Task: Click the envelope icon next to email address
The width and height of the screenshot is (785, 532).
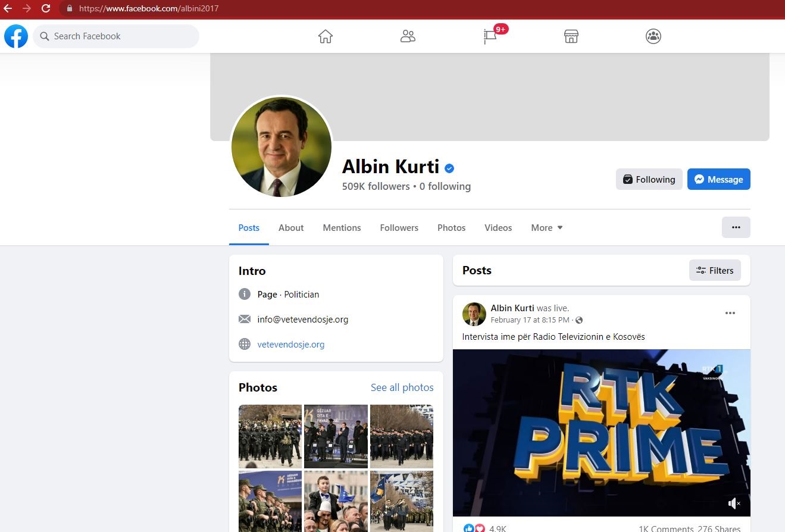Action: click(245, 319)
